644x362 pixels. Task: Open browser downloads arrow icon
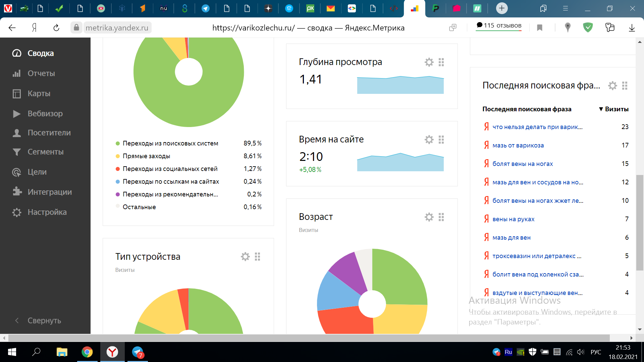[632, 28]
